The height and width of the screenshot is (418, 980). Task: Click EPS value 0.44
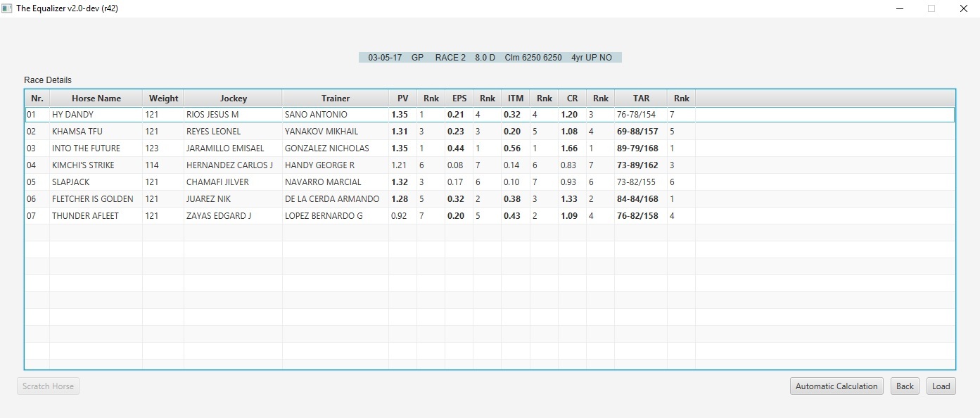456,148
